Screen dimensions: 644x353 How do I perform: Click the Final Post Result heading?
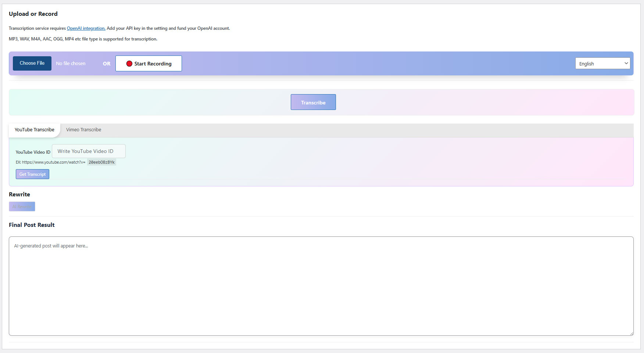tap(32, 225)
